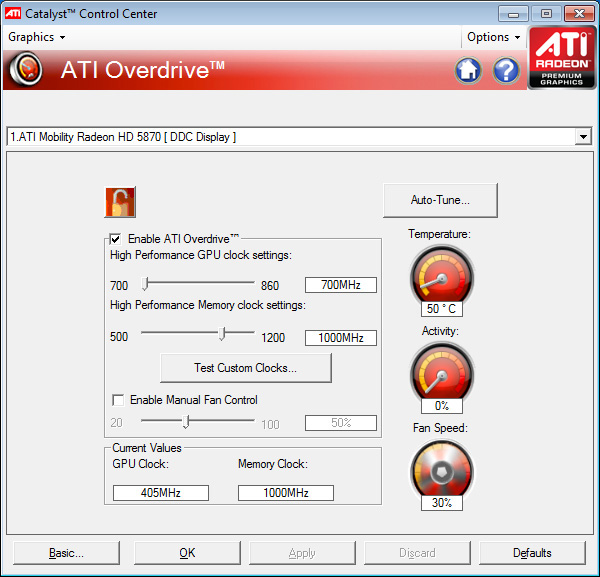
Task: Click the Activity gauge dial
Action: [x=442, y=373]
